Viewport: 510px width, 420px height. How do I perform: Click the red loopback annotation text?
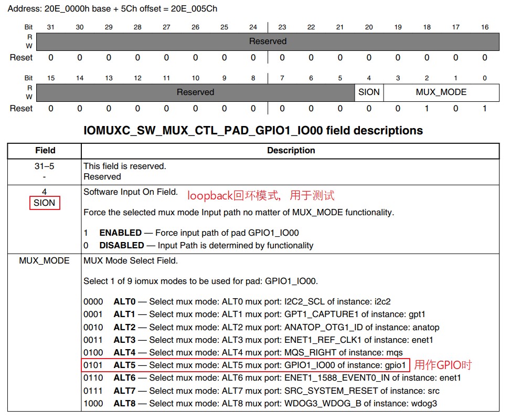click(x=261, y=195)
